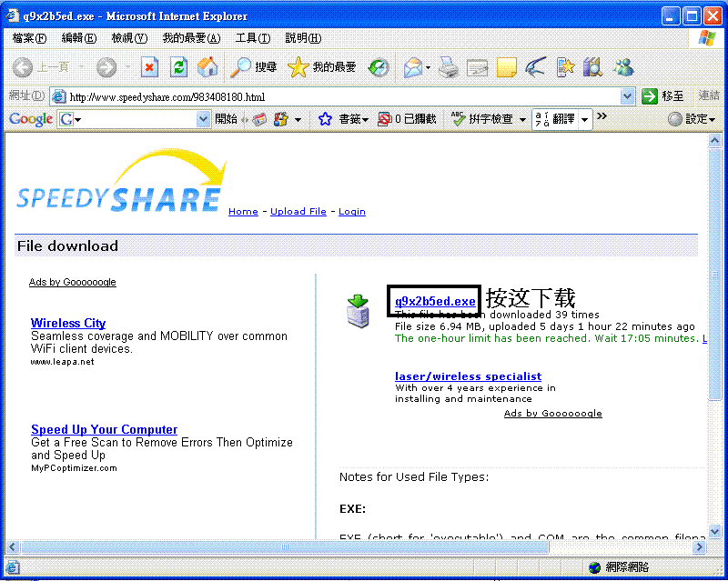
Task: Open Google search box dropdown
Action: pos(203,119)
